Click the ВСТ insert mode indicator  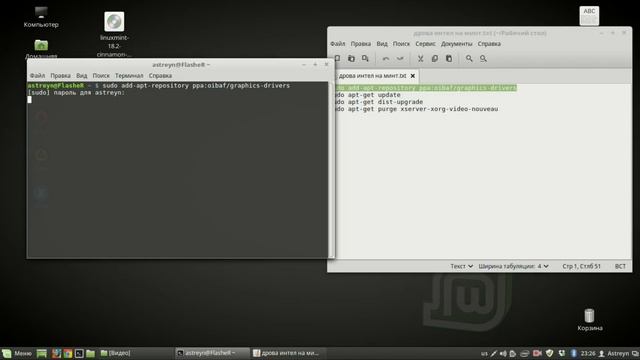pyautogui.click(x=620, y=266)
